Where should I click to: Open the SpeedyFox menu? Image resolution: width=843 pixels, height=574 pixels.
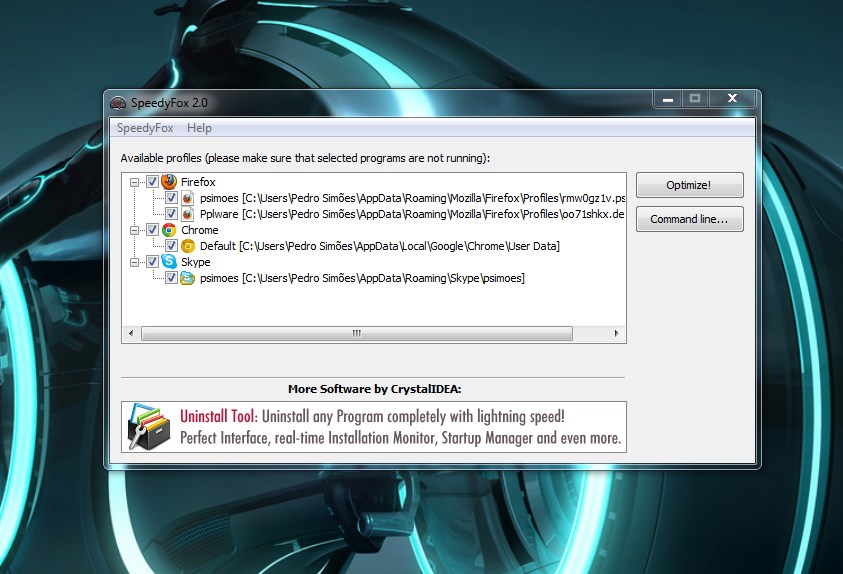click(145, 128)
